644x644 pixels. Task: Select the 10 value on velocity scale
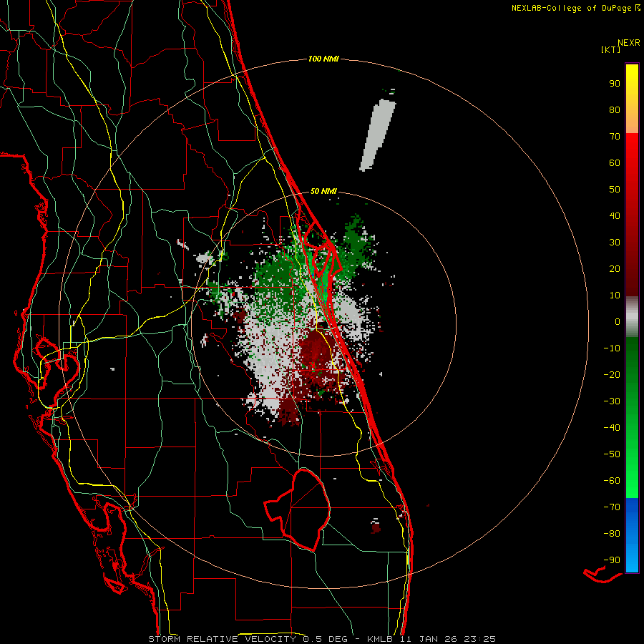tap(615, 296)
